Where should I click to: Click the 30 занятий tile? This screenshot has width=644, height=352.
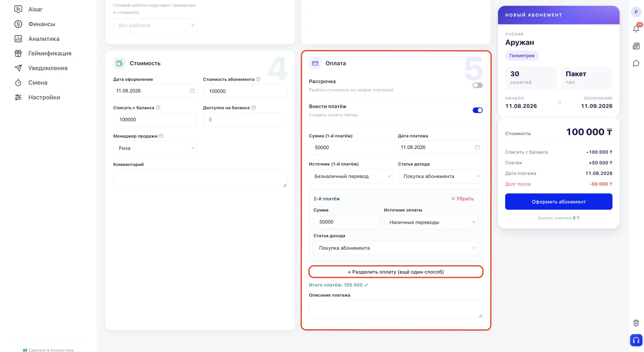coord(531,78)
